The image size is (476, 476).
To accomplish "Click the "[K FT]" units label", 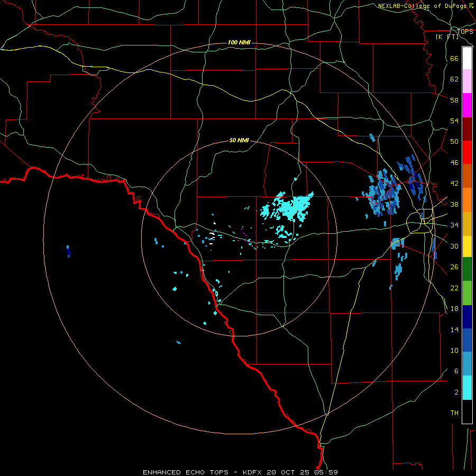I will pos(447,36).
